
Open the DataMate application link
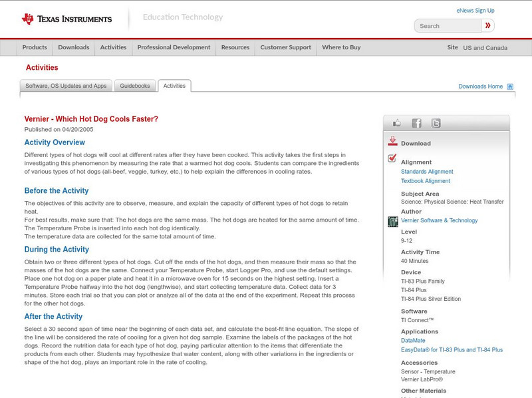click(x=413, y=340)
